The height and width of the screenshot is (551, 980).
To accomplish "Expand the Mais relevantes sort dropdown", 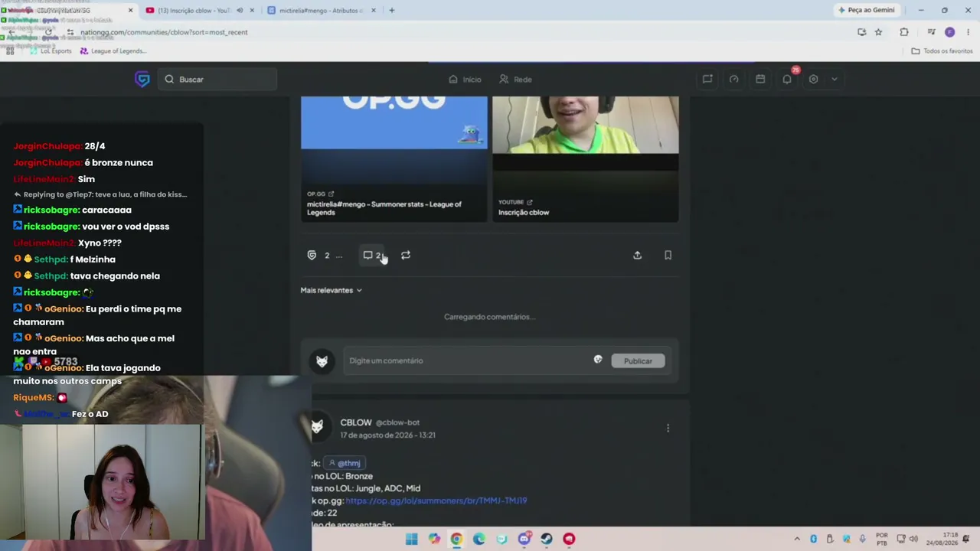I will click(x=331, y=290).
